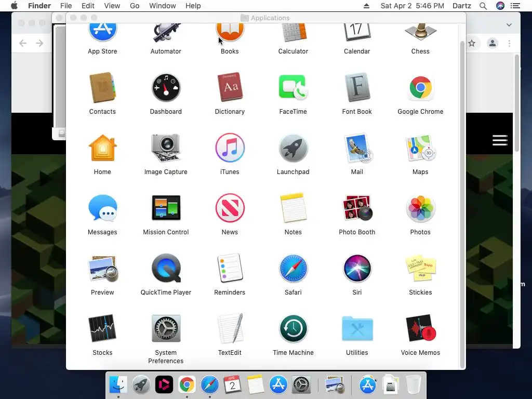Screen dimensions: 532x399
Task: Click Safari compass in the Dock
Action: (x=210, y=385)
